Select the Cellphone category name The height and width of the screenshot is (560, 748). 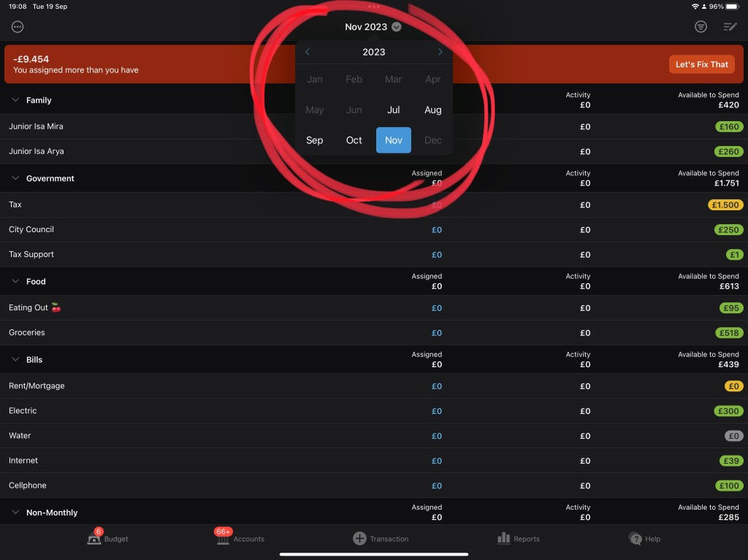[x=27, y=485]
